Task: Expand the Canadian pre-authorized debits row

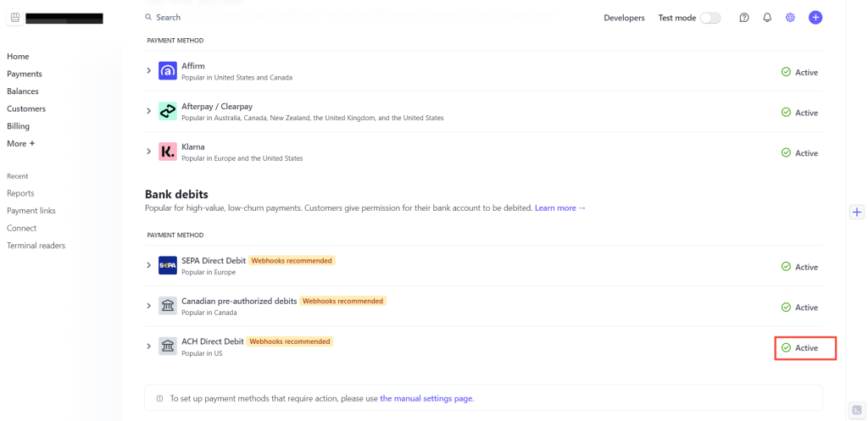Action: tap(149, 307)
